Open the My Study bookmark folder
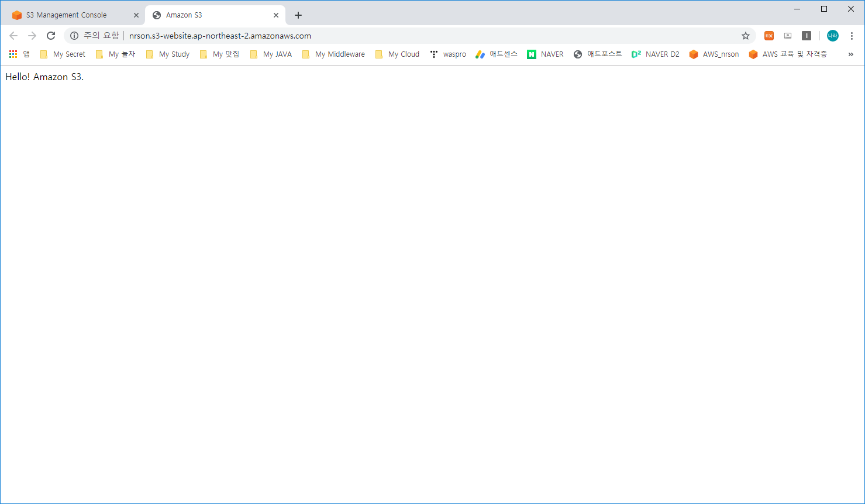 (168, 54)
